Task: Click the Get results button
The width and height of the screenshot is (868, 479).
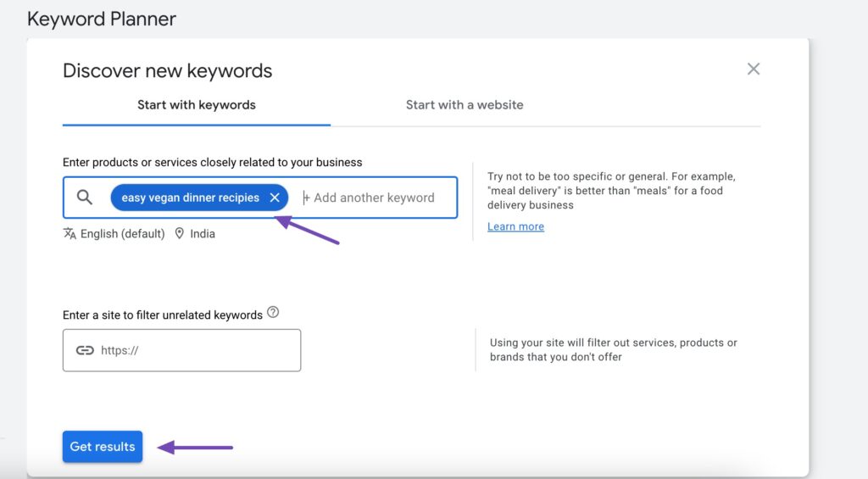Action: (x=103, y=446)
